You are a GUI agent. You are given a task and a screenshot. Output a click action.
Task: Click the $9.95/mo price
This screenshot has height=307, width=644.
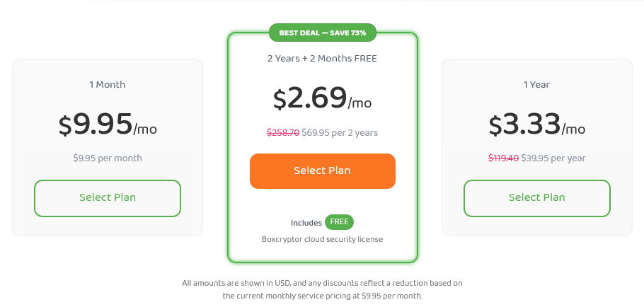tap(108, 125)
